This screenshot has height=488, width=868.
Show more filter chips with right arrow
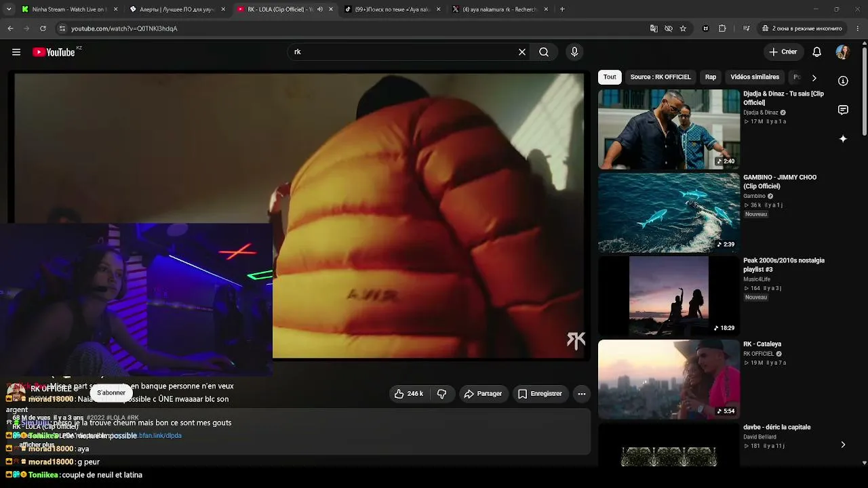814,78
